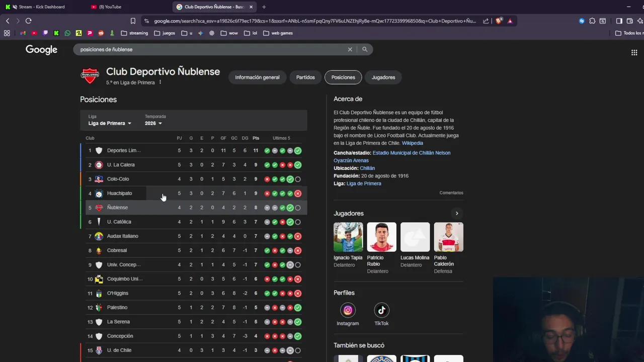The width and height of the screenshot is (644, 362).
Task: Open Lucas Molina player card
Action: point(415,245)
